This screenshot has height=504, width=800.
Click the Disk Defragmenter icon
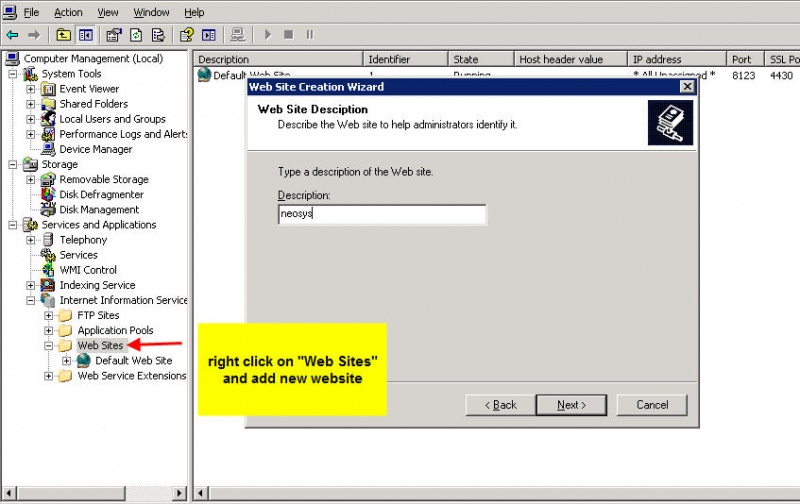(48, 194)
